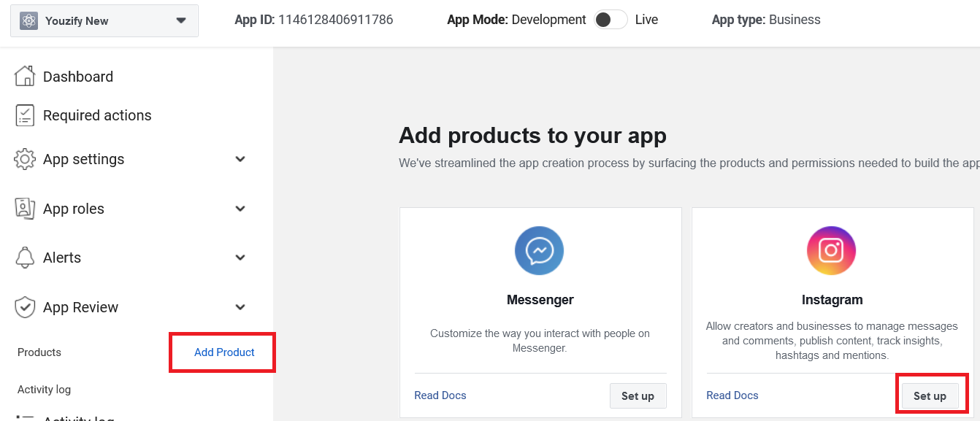
Task: Click the Add products to your app heading
Action: point(532,136)
